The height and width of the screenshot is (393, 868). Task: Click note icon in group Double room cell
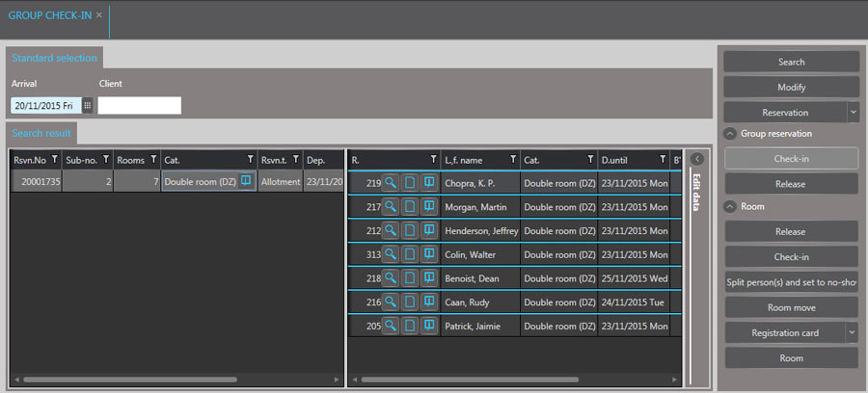[246, 181]
